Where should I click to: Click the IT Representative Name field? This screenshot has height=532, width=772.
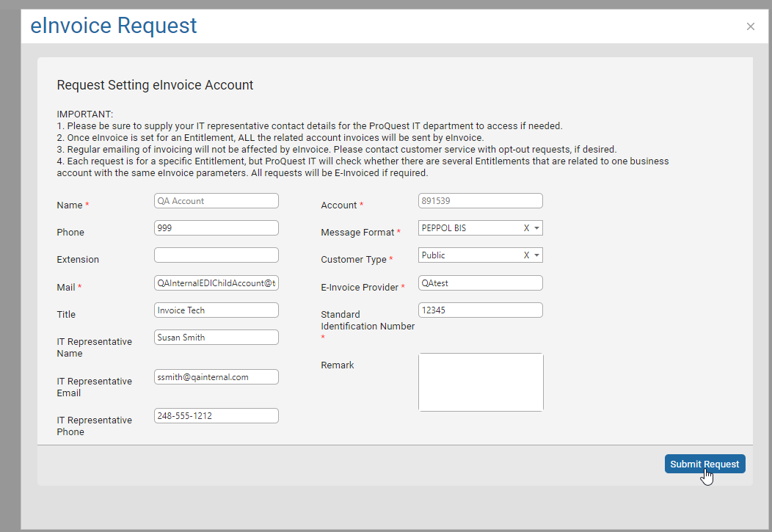(216, 337)
